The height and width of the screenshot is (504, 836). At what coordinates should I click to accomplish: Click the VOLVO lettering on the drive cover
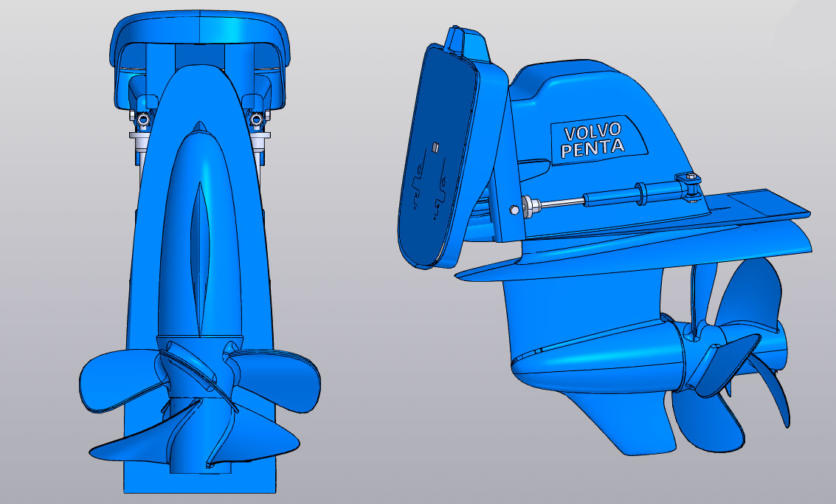tap(593, 132)
